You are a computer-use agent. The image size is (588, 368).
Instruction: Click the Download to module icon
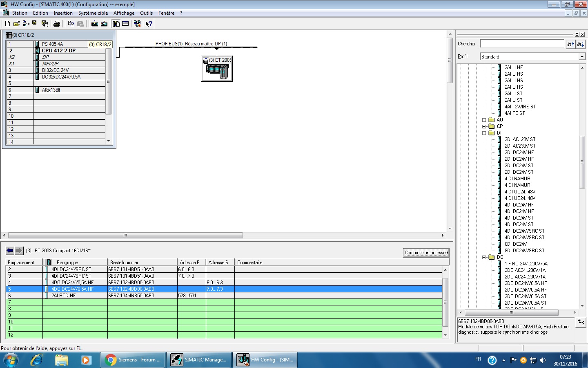[95, 24]
